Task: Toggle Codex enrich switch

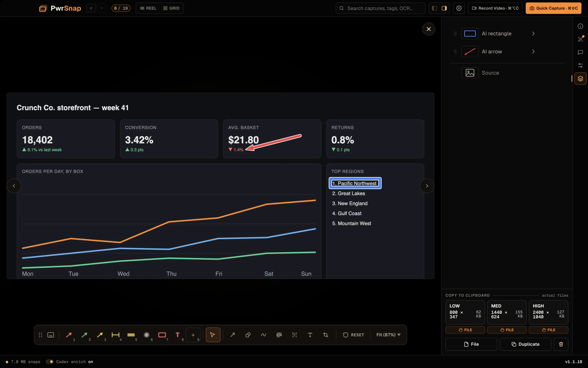Action: (x=50, y=362)
